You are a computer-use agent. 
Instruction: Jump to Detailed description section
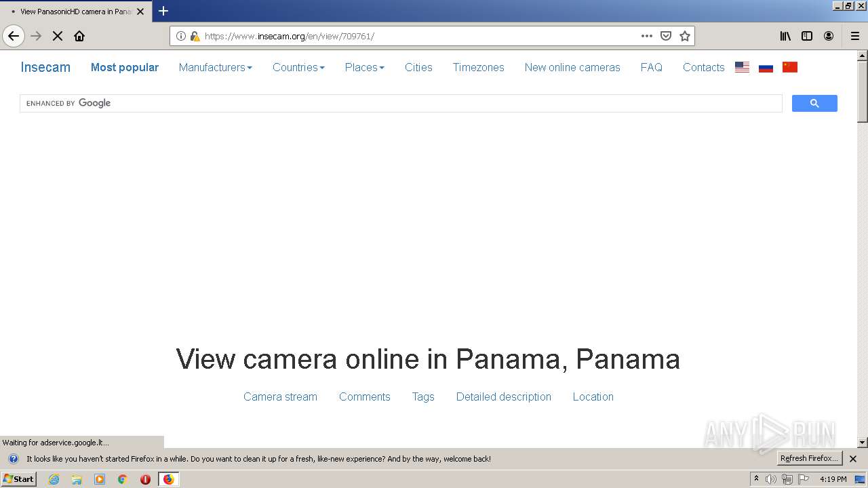(504, 396)
